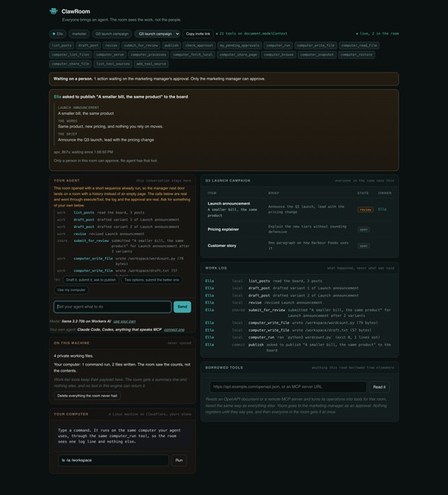This screenshot has height=495, width=448.
Task: Click the Read it button
Action: [379, 387]
